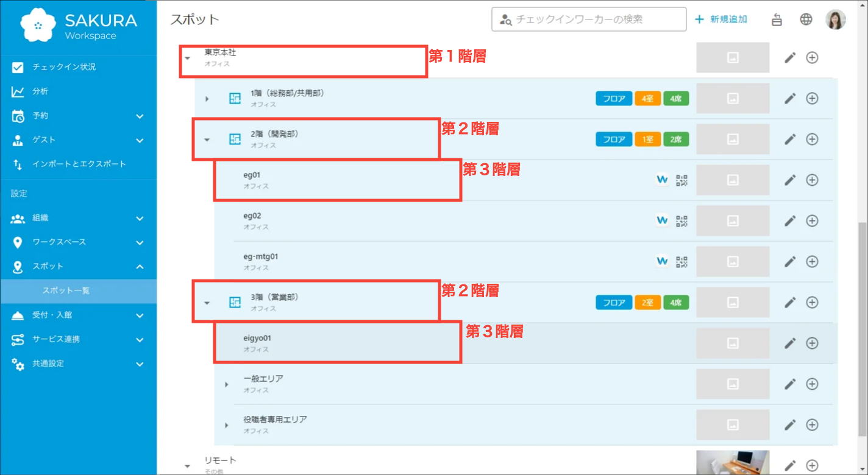Select スポット一覧 in the sidebar submenu
The image size is (868, 475).
[66, 290]
